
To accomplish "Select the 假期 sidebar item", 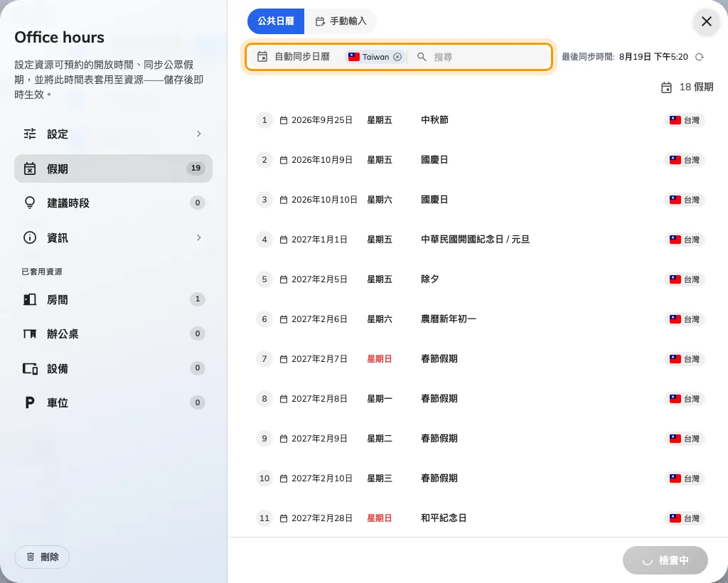I will click(113, 169).
